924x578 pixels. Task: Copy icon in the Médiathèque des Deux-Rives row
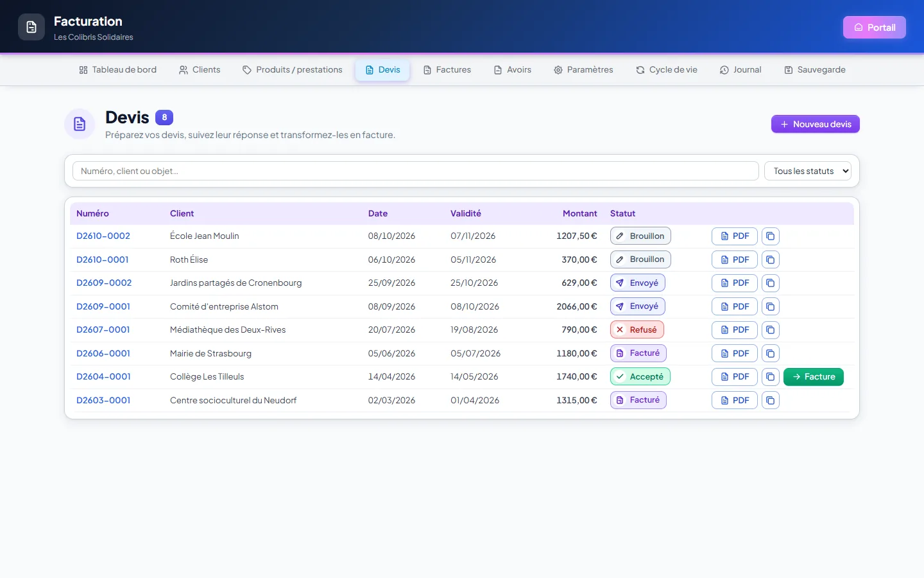pos(771,330)
